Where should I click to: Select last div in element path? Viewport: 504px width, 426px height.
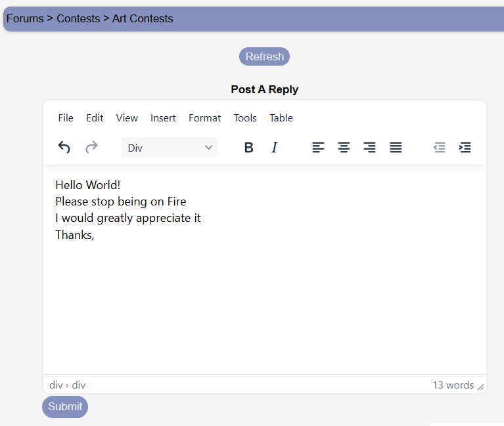pyautogui.click(x=79, y=385)
